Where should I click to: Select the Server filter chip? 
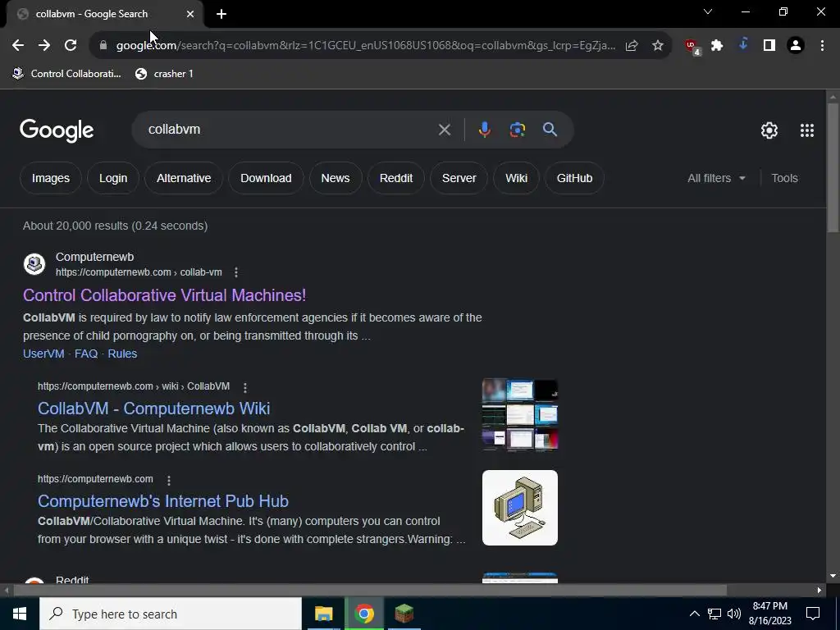click(459, 178)
